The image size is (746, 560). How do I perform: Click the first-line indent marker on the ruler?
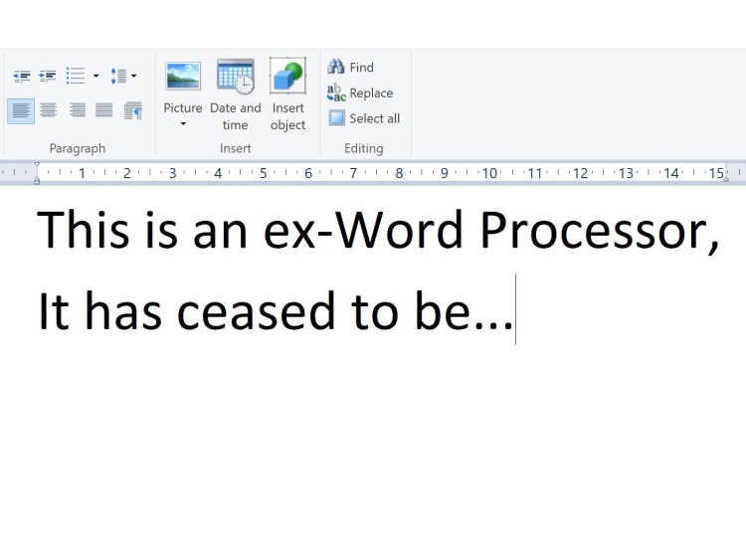click(x=38, y=165)
